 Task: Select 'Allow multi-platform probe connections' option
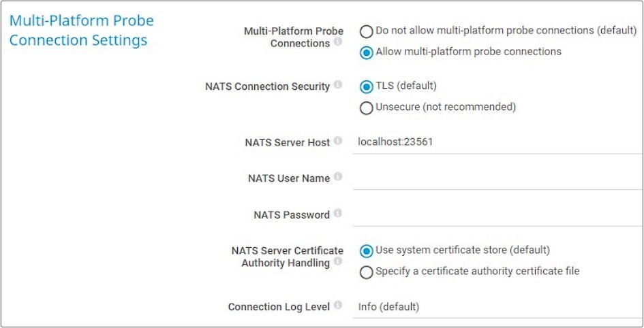coord(367,52)
